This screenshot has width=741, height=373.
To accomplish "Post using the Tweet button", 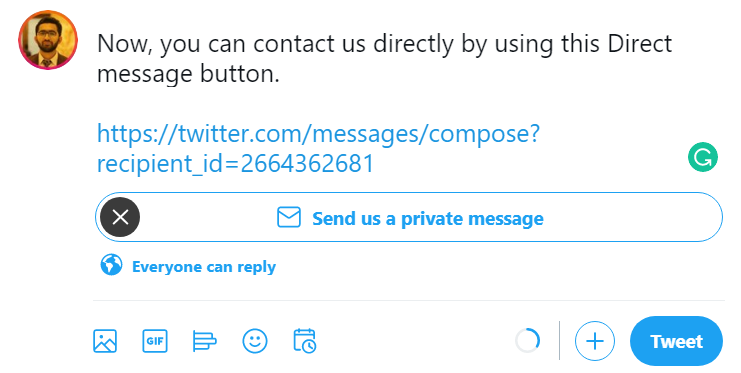I will [676, 341].
